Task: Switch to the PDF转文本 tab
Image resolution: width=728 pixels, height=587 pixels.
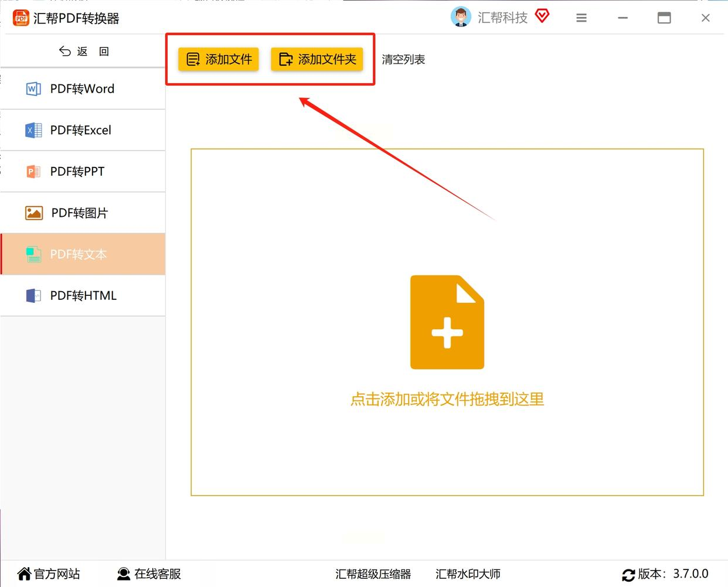Action: tap(83, 254)
